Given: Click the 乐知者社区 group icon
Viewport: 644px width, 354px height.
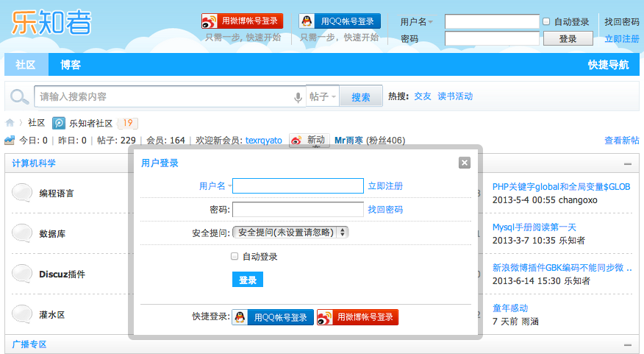Looking at the screenshot, I should click(x=58, y=123).
